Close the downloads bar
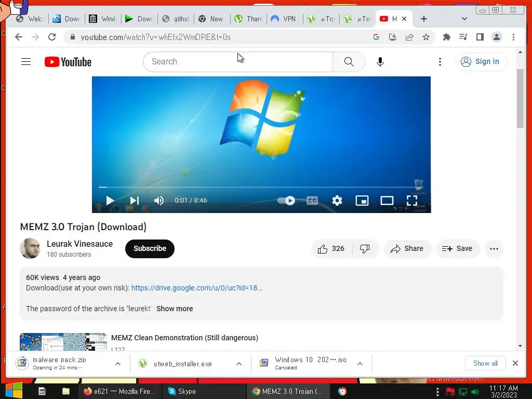This screenshot has width=532, height=399. (x=515, y=363)
